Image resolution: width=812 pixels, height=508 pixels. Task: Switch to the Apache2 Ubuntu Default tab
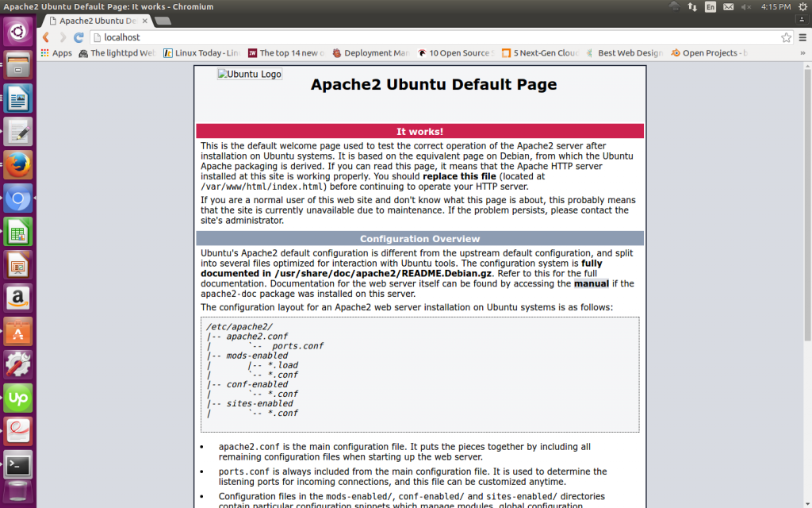[98, 21]
